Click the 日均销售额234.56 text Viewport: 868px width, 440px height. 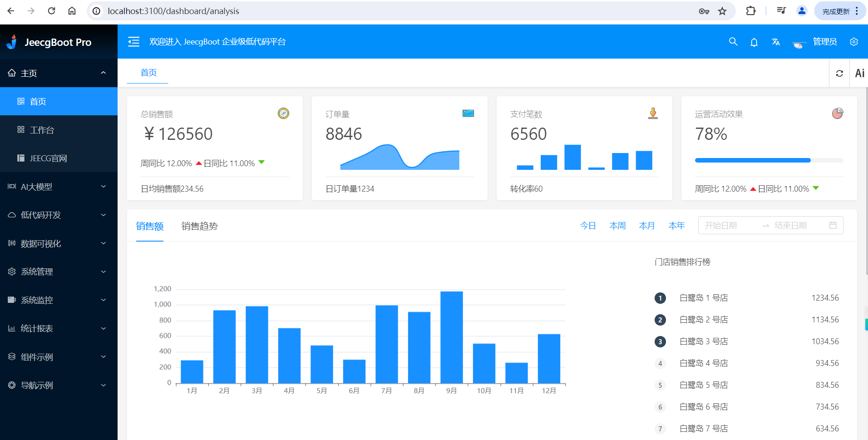click(x=172, y=189)
